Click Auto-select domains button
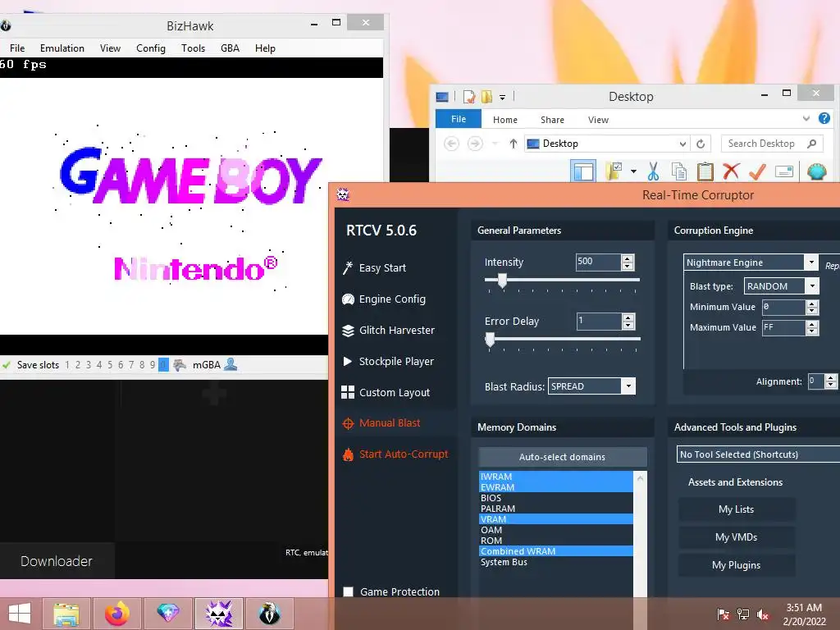Screen dimensions: 840x630 562,457
